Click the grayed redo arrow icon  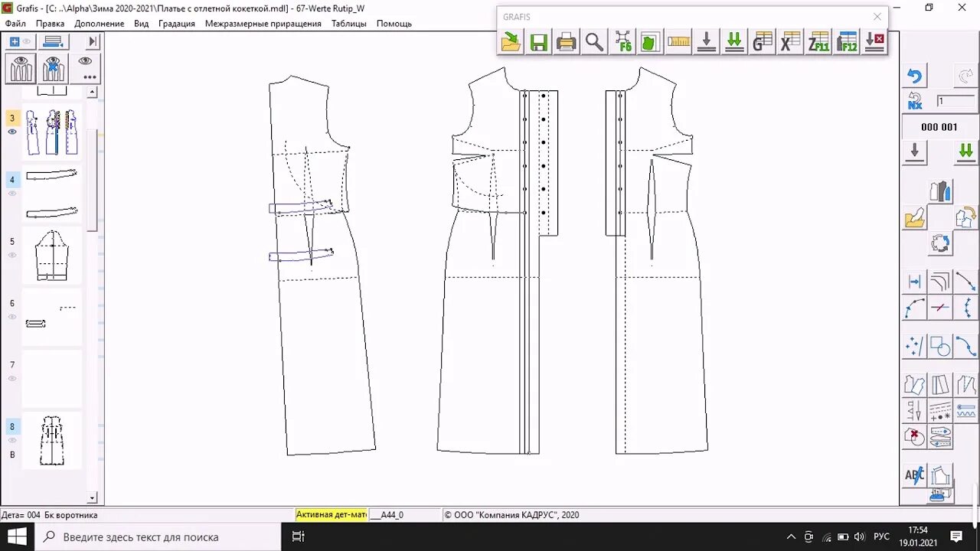[965, 76]
